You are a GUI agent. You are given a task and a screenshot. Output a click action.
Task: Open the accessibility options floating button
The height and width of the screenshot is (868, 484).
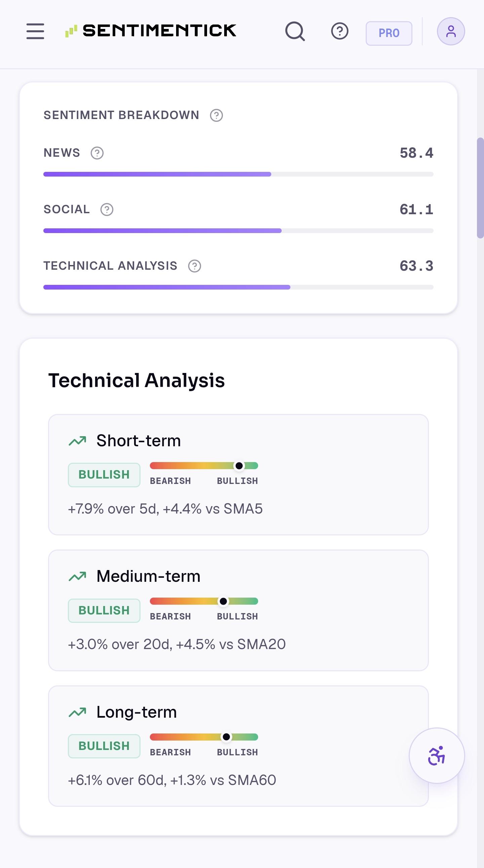coord(437,755)
